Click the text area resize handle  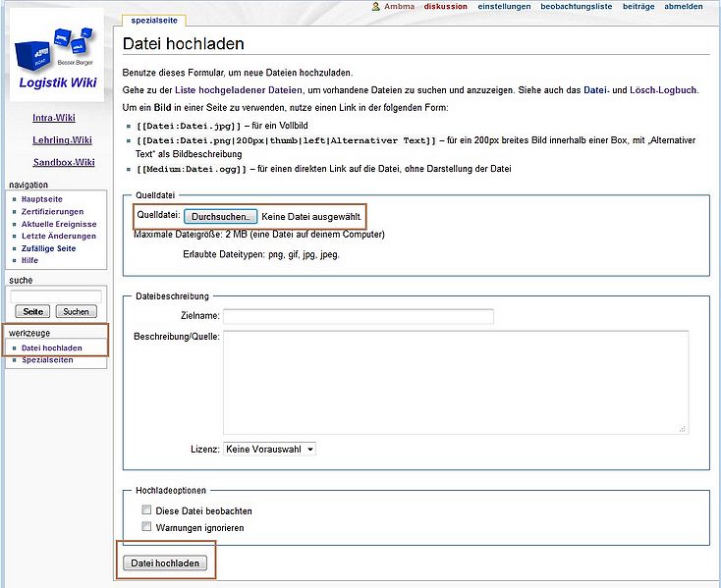pos(683,429)
